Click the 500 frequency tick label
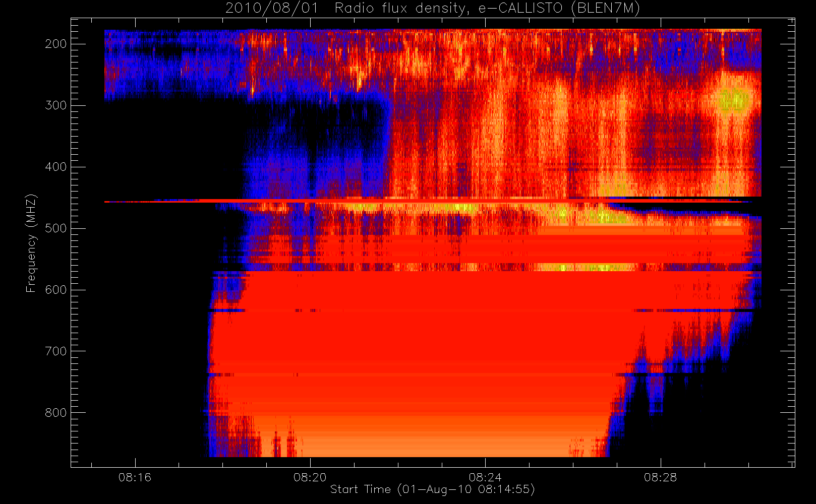This screenshot has height=504, width=816. coord(56,228)
